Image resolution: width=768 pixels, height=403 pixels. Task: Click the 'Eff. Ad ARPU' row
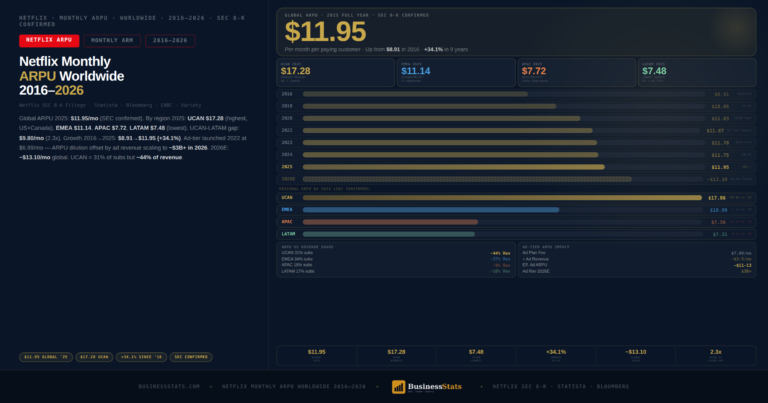(636, 265)
